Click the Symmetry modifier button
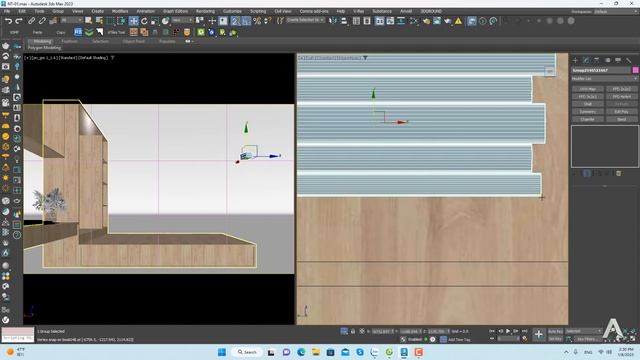Screen dimensions: 640x360 588,112
